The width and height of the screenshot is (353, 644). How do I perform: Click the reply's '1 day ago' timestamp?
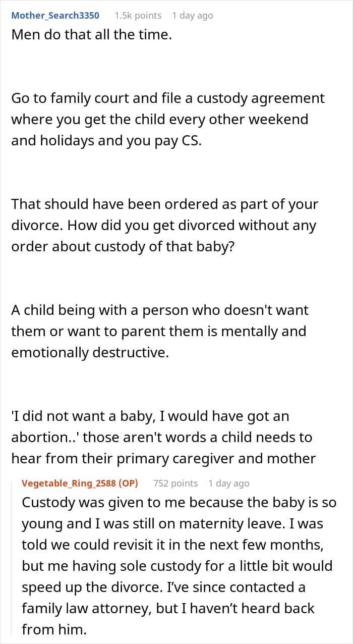coord(228,483)
